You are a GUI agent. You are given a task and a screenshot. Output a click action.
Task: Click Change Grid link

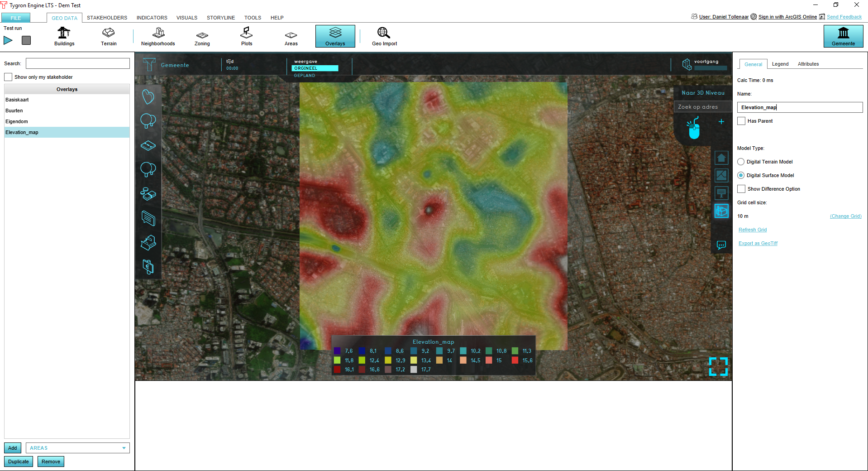pyautogui.click(x=845, y=216)
